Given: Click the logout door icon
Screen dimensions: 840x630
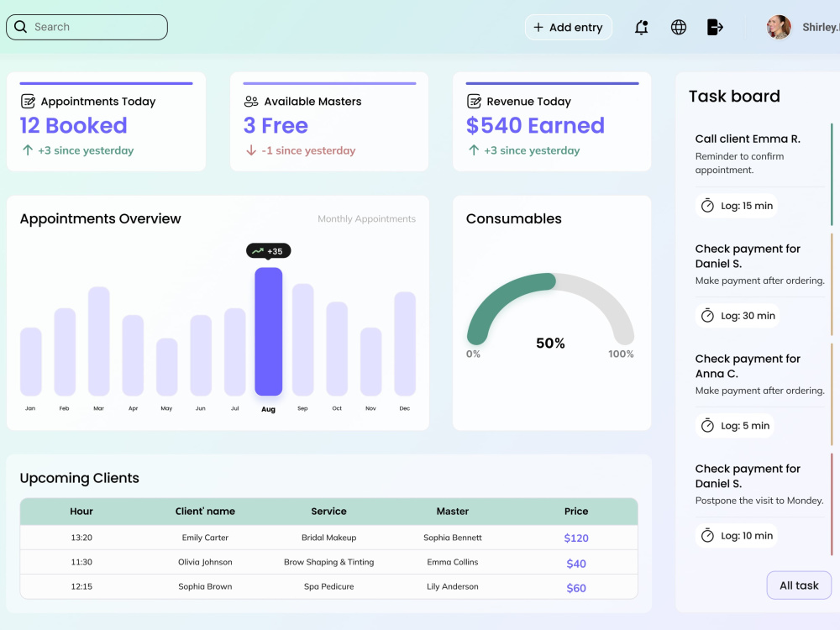Looking at the screenshot, I should coord(715,27).
